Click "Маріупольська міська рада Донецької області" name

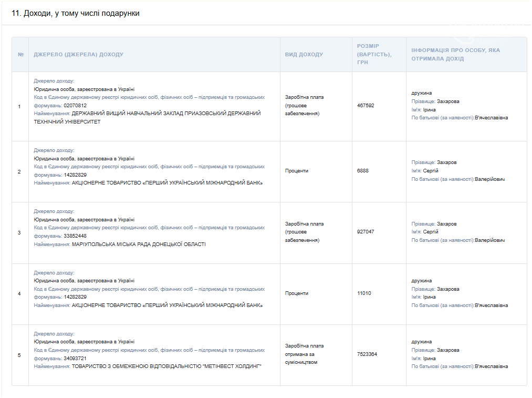pos(139,244)
